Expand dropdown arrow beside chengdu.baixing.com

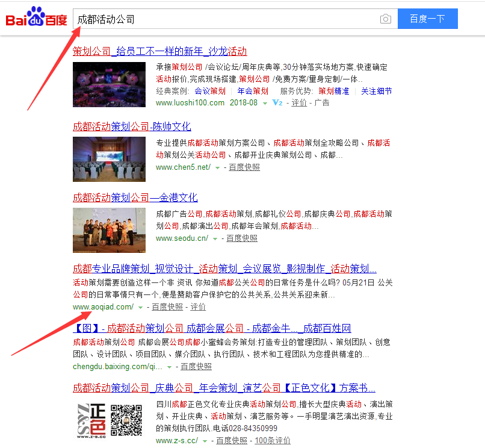(x=169, y=367)
